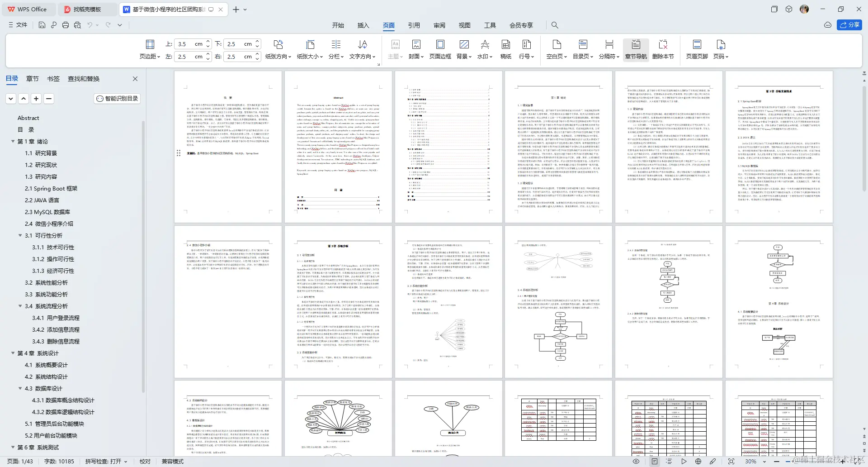Image resolution: width=868 pixels, height=467 pixels.
Task: Open the 引用 ribbon tab
Action: (x=414, y=25)
